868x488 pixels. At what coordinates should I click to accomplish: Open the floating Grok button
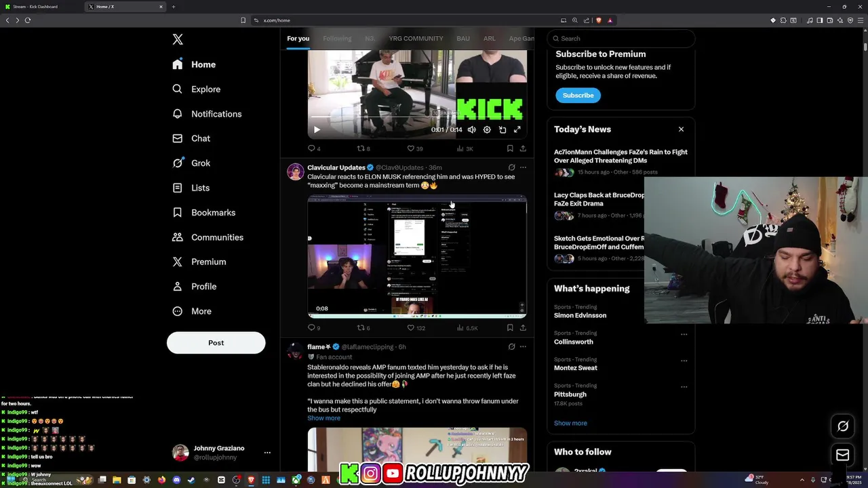843,426
